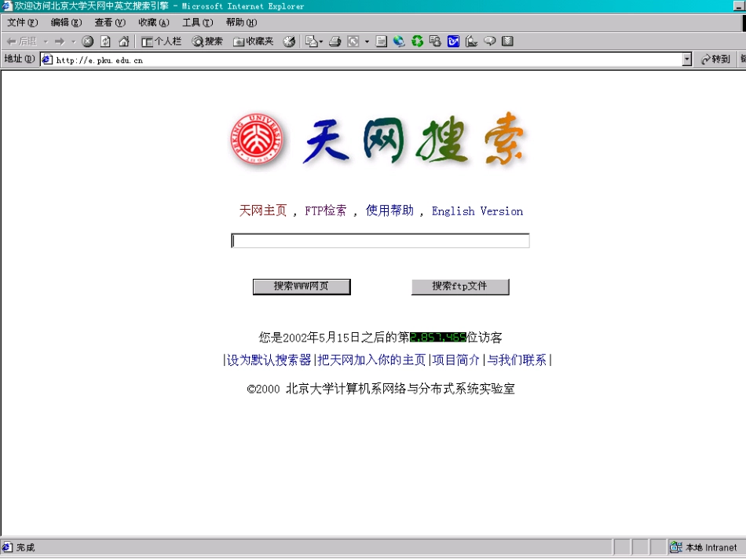This screenshot has width=746, height=560.
Task: Click the IE icon in the title bar
Action: 6,5
